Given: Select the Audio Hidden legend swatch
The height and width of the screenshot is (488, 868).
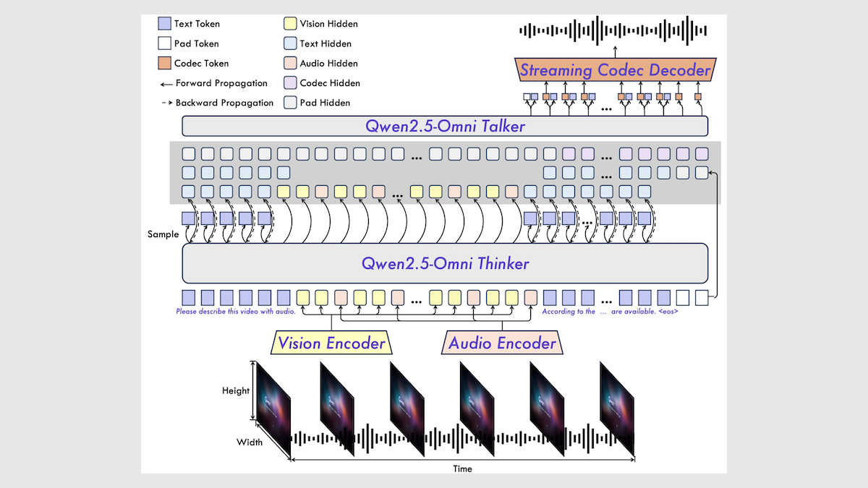Looking at the screenshot, I should (289, 64).
